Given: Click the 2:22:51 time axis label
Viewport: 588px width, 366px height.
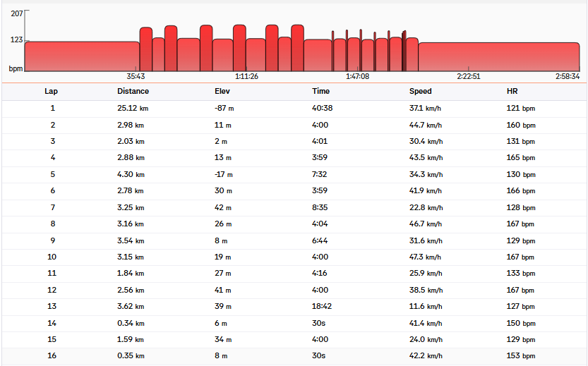Looking at the screenshot, I should click(x=469, y=76).
